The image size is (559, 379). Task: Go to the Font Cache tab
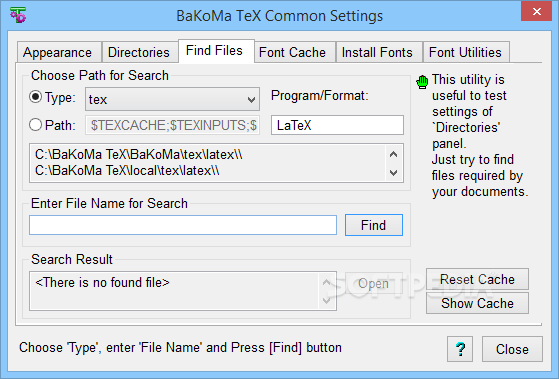pos(294,52)
